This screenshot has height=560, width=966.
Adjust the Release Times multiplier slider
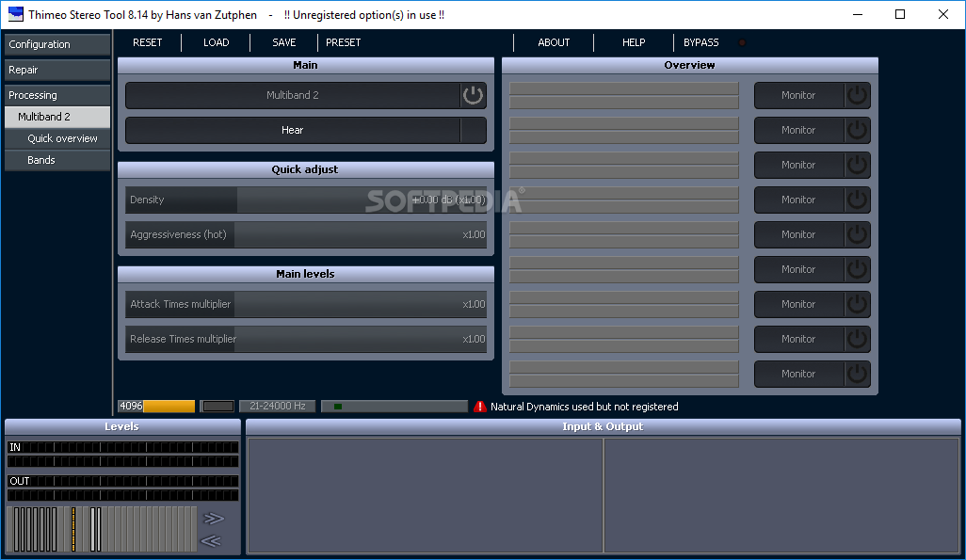coord(306,339)
